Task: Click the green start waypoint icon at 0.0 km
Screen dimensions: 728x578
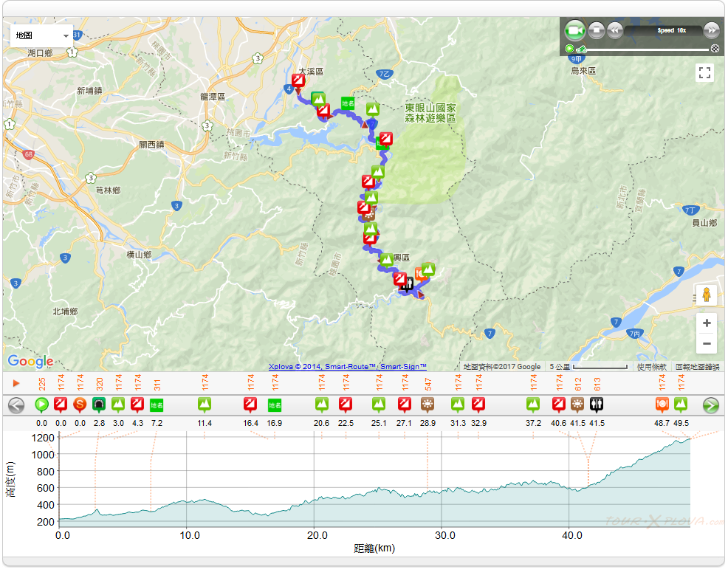Action: click(42, 405)
